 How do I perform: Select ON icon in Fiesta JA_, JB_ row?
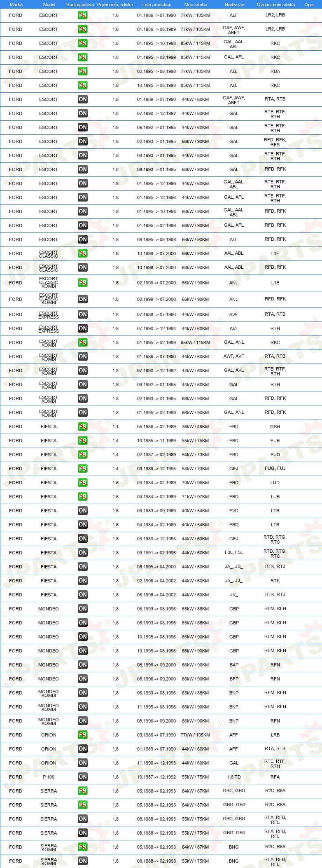pos(82,567)
